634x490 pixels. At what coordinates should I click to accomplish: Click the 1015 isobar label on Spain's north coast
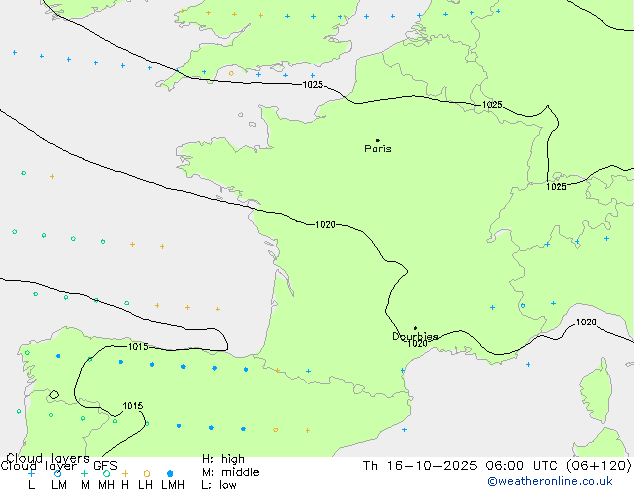coord(138,347)
